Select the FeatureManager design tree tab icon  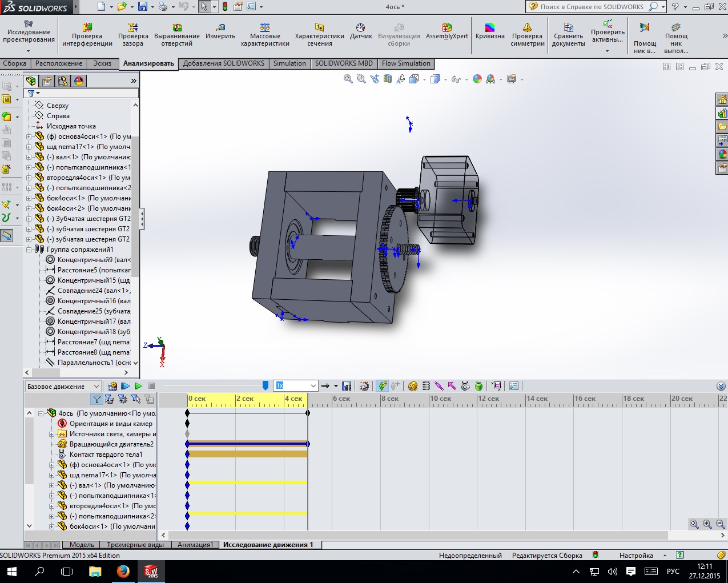coord(31,81)
